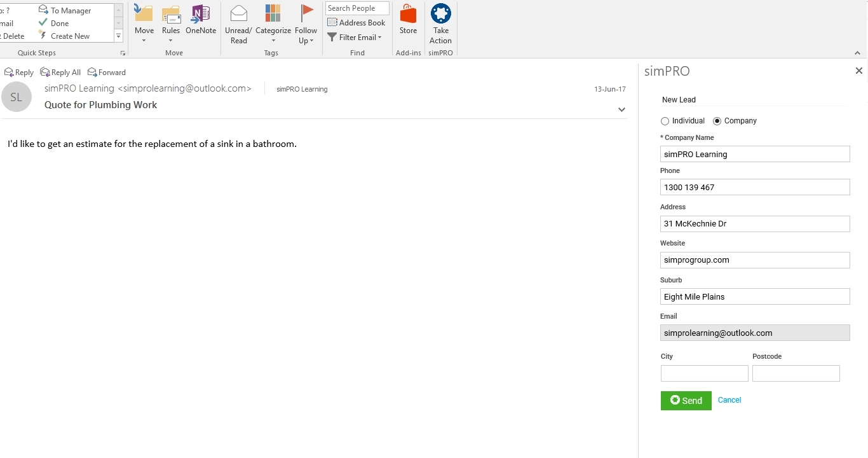The height and width of the screenshot is (458, 868).
Task: Expand the Filter Email dropdown
Action: click(355, 38)
